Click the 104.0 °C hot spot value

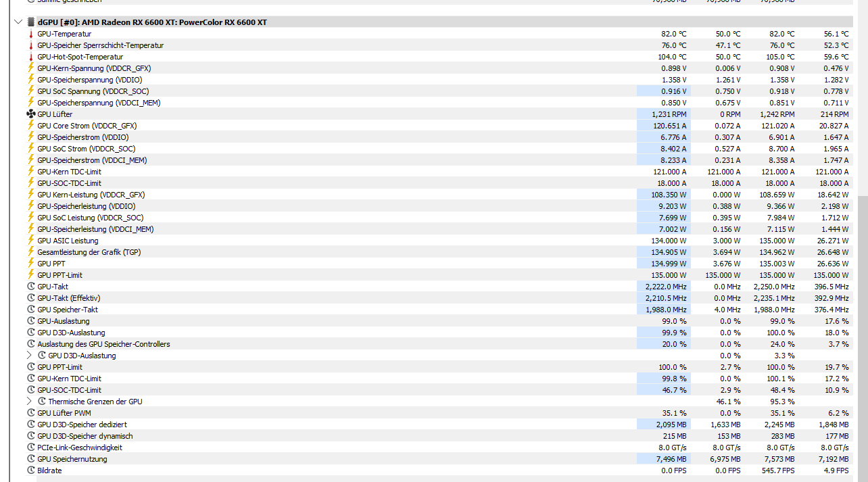coord(673,57)
